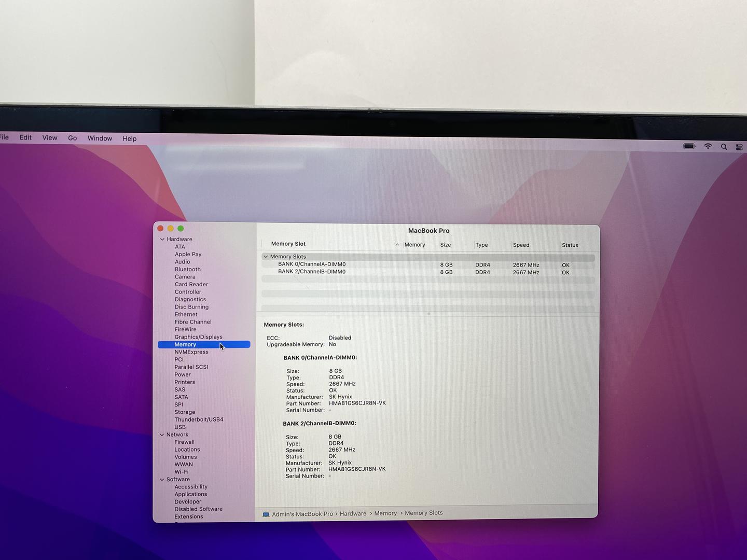Image resolution: width=747 pixels, height=560 pixels.
Task: Select Locations under Network
Action: tap(187, 450)
